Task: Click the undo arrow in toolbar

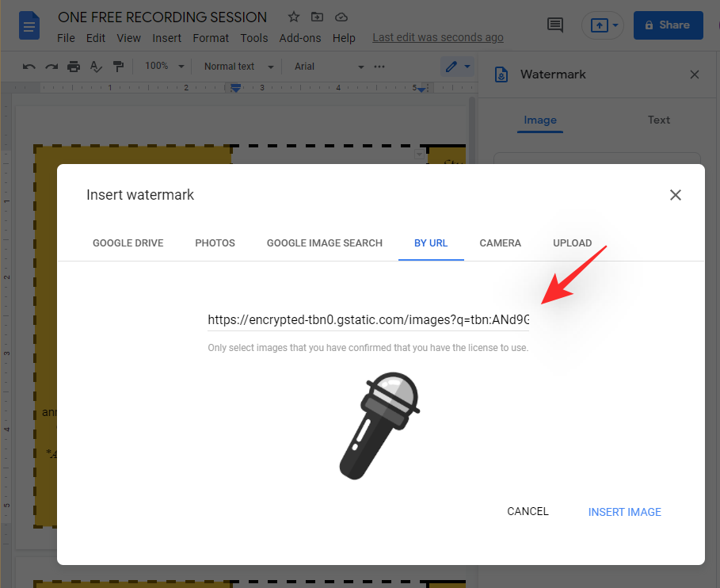Action: (x=29, y=67)
